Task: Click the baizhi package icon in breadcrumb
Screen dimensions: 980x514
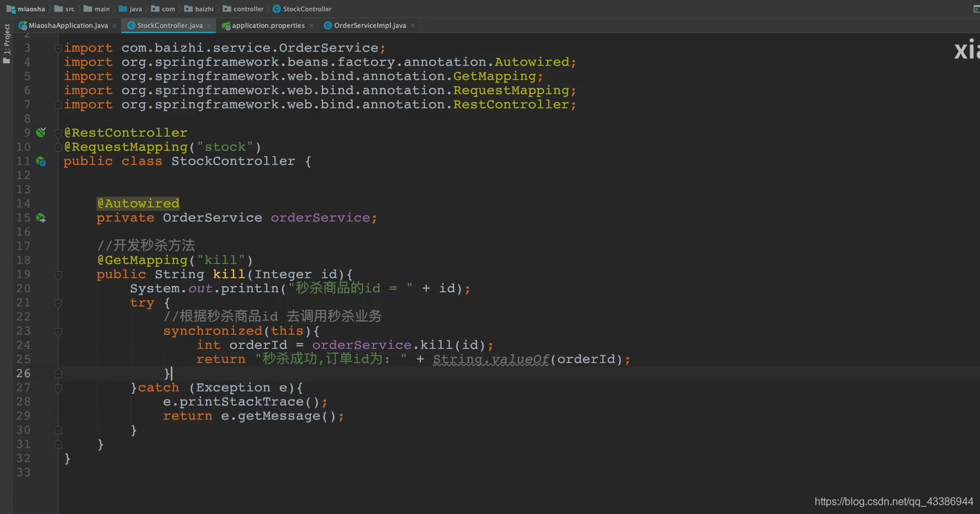Action: (x=189, y=9)
